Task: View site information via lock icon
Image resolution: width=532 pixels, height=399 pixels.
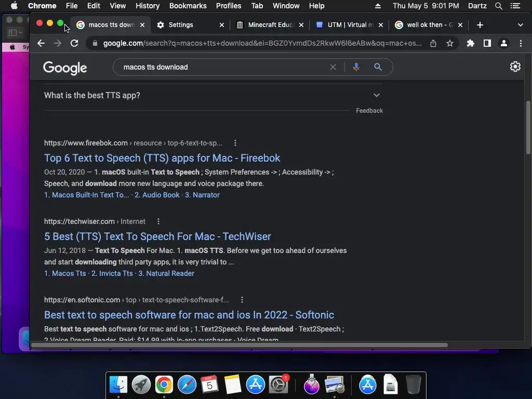Action: pyautogui.click(x=95, y=43)
